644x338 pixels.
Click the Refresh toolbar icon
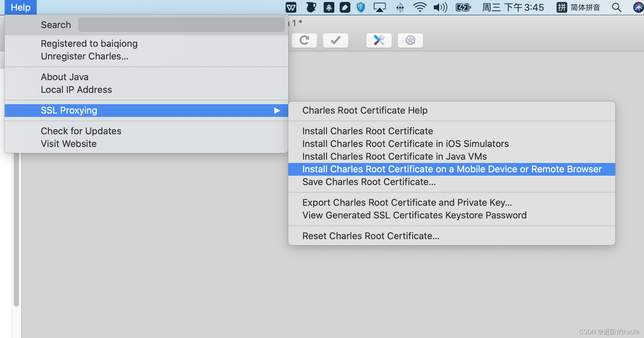click(304, 40)
